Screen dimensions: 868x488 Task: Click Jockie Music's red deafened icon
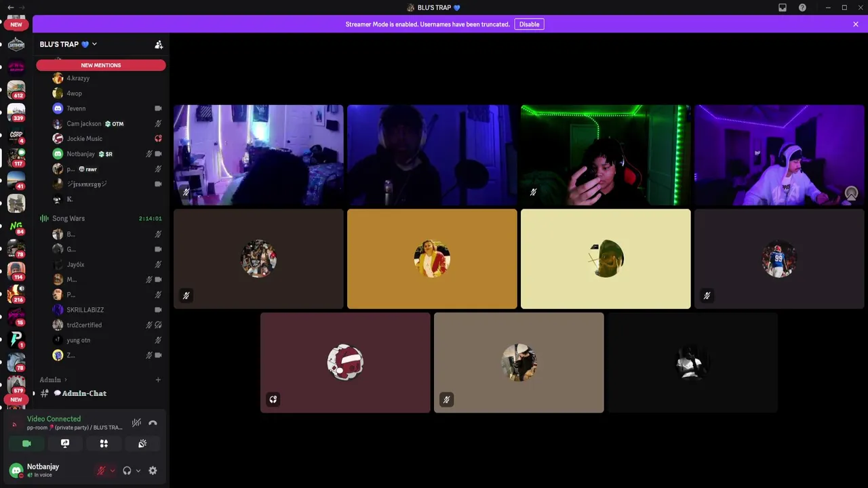tap(158, 139)
